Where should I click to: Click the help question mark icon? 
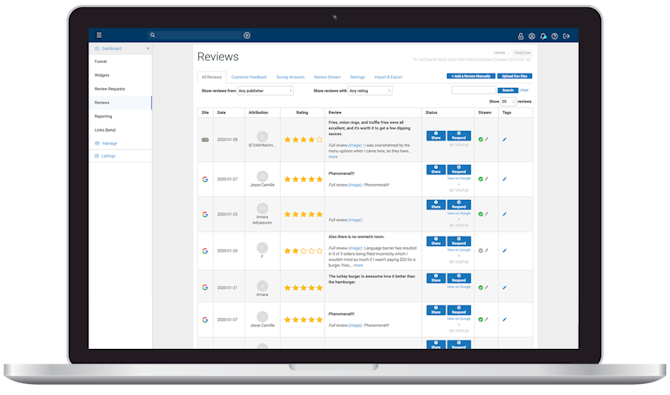(x=555, y=36)
